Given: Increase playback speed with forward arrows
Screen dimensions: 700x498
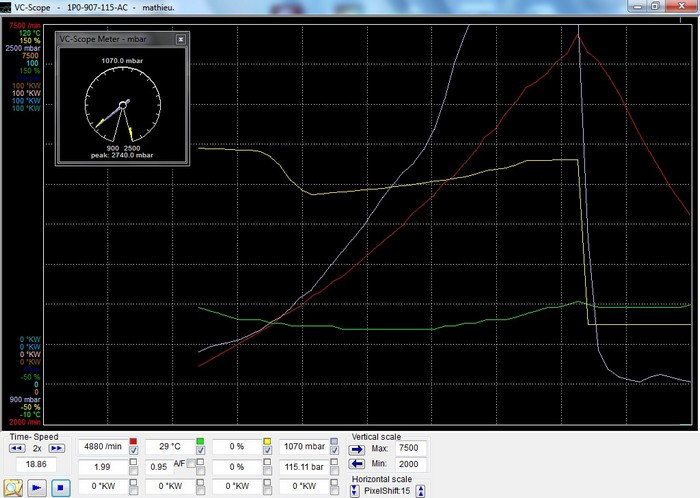Looking at the screenshot, I should pos(57,448).
